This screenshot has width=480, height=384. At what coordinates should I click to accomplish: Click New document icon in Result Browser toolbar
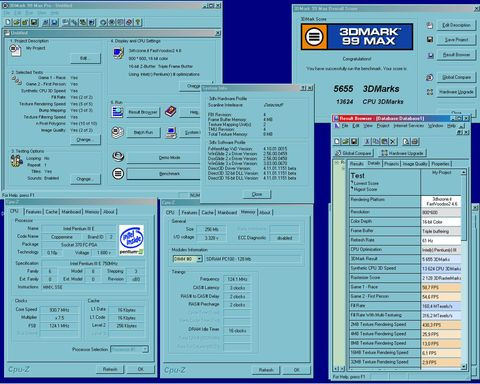[337, 141]
